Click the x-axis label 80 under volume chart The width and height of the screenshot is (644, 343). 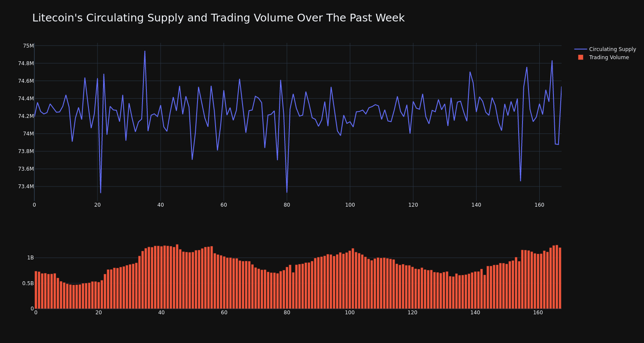coord(287,313)
